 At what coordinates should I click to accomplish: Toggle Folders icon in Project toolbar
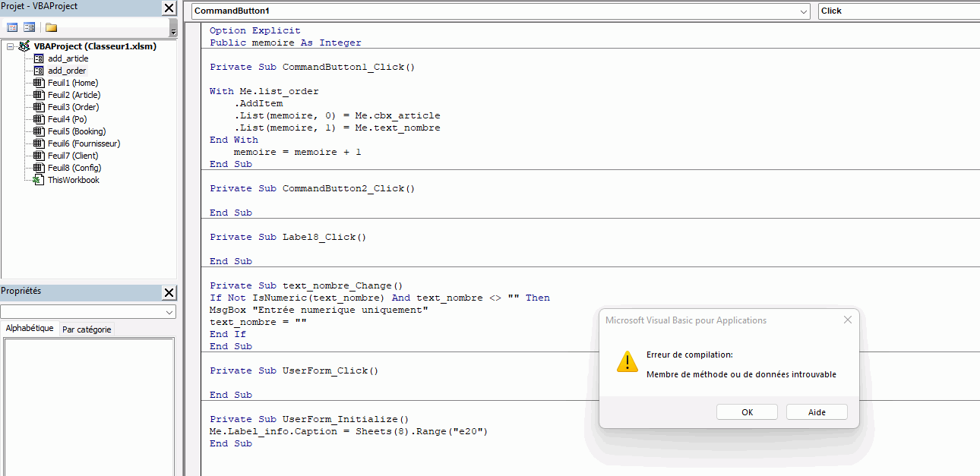[51, 27]
